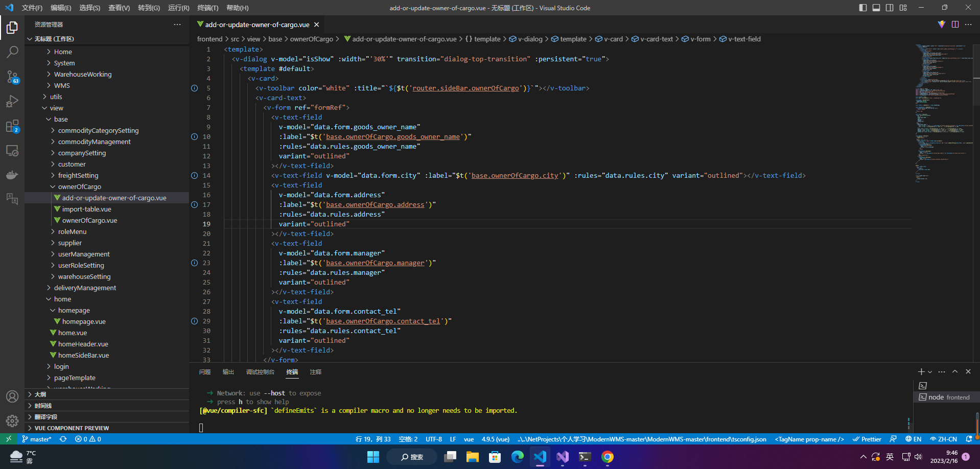Switch to the 输出 output tab

(x=228, y=372)
